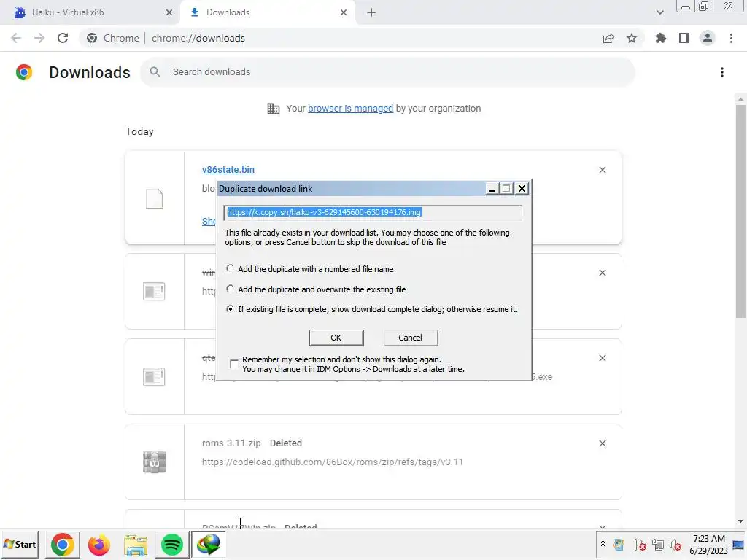The width and height of the screenshot is (747, 560).
Task: Open the browser is managed link
Action: [351, 109]
